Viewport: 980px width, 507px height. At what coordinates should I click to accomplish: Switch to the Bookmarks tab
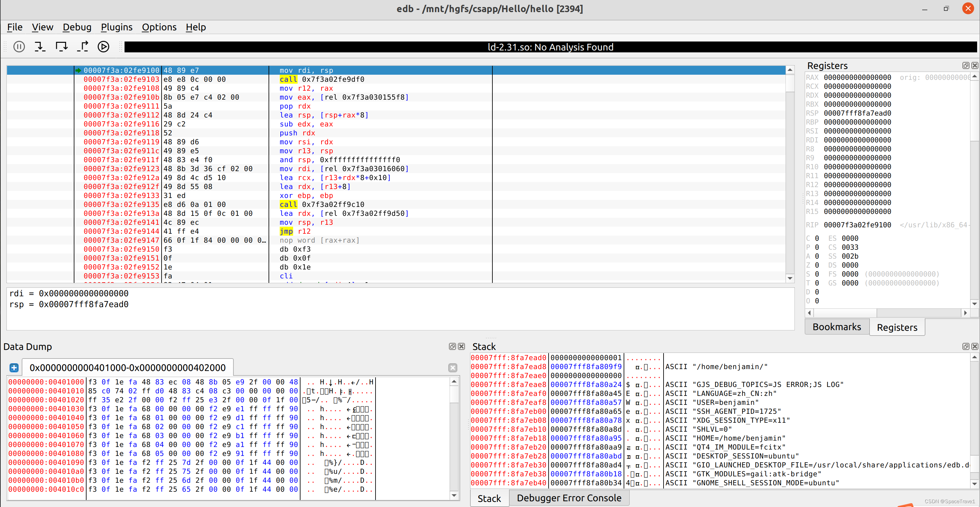pos(836,327)
